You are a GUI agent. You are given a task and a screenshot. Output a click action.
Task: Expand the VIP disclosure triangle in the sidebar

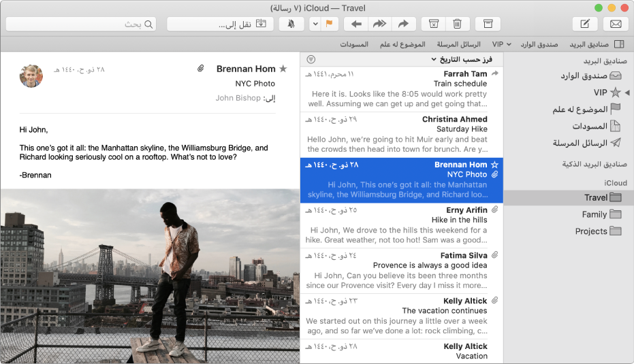[627, 93]
